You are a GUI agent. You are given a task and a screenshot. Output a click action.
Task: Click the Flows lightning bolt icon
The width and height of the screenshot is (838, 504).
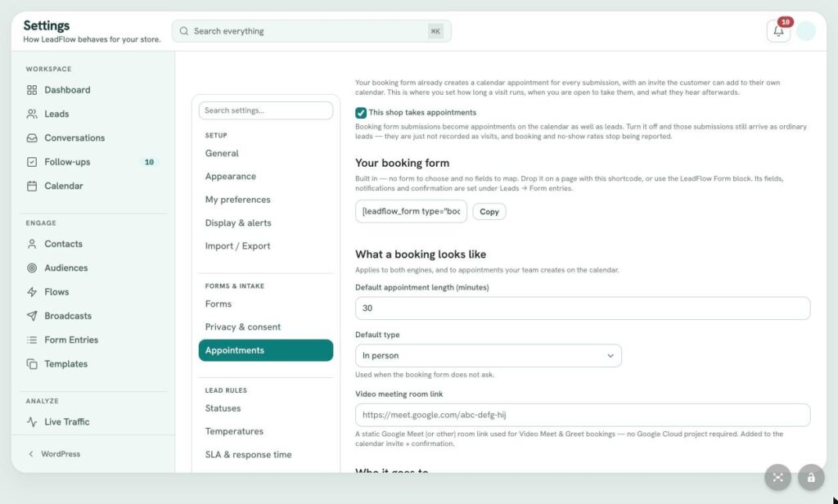[32, 292]
